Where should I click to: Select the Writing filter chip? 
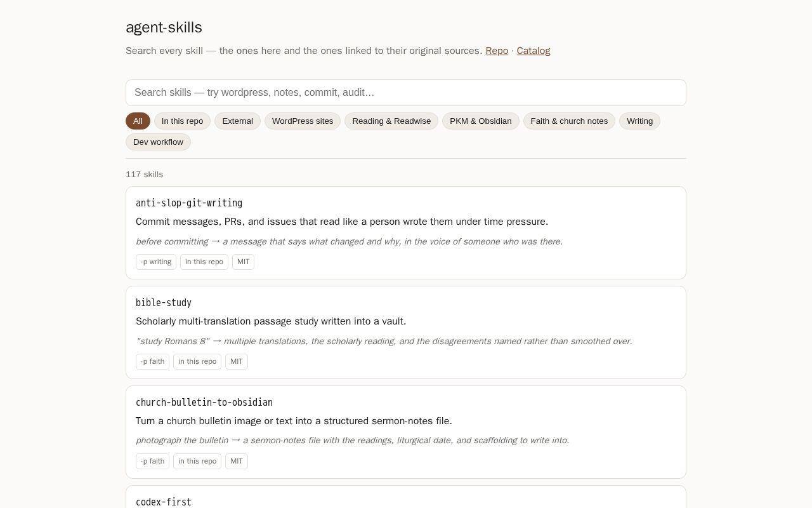[639, 121]
